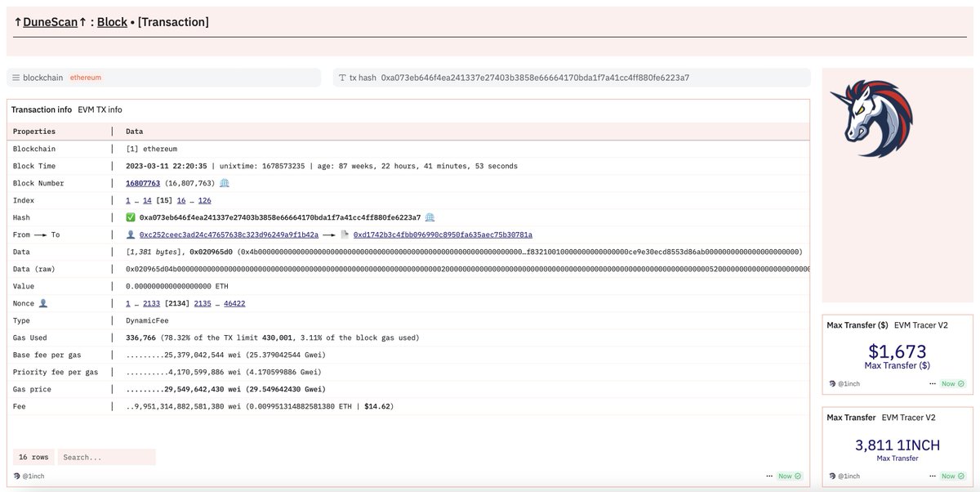Screen dimensions: 980x492
Task: Click the [Transaction] heading text
Action: (x=173, y=22)
